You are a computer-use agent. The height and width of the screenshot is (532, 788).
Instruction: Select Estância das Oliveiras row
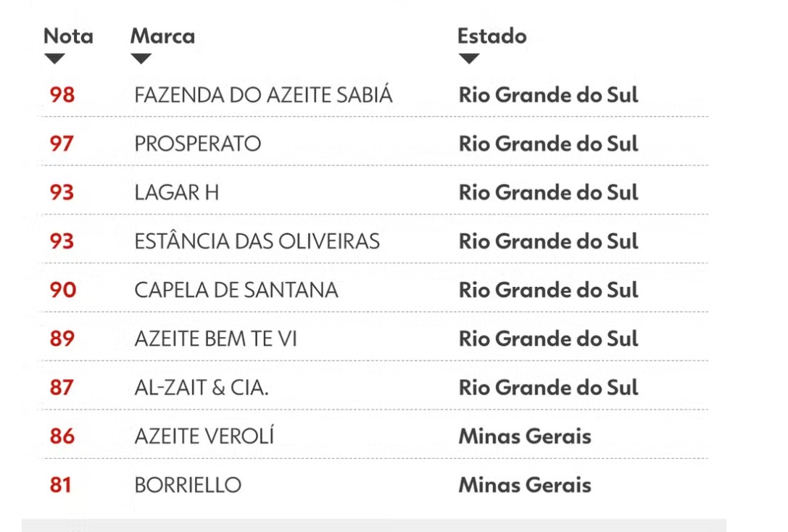(257, 241)
